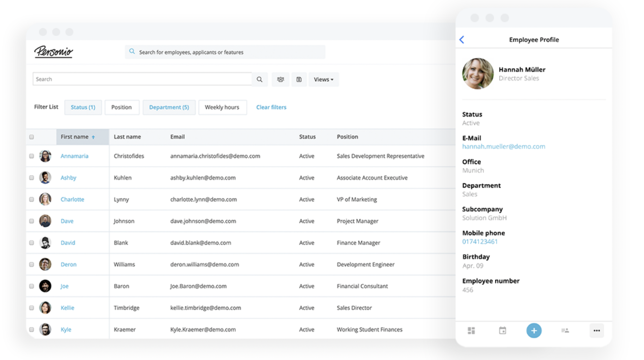Go back using the blue chevron arrow
Screen dimensions: 644x360
(462, 40)
